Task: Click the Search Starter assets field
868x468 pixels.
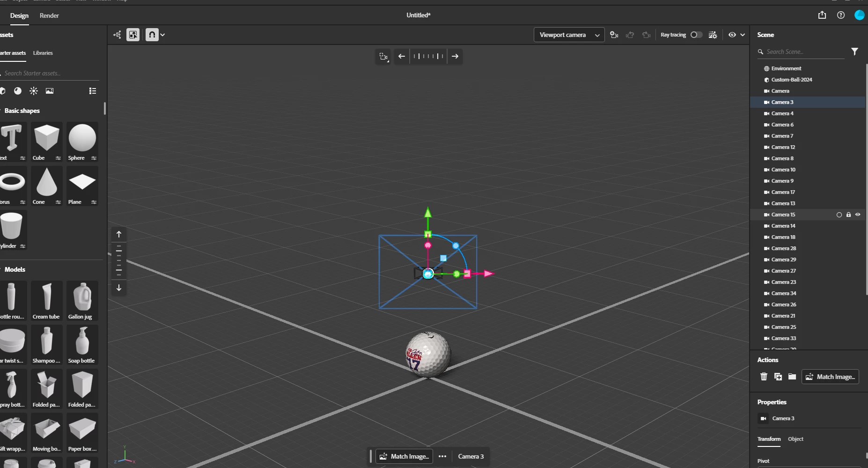Action: coord(49,73)
